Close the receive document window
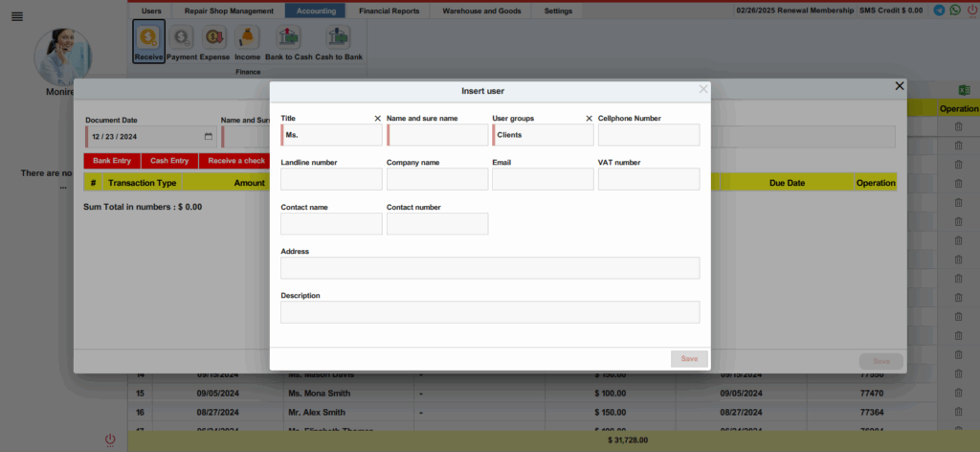The image size is (980, 452). [x=900, y=86]
